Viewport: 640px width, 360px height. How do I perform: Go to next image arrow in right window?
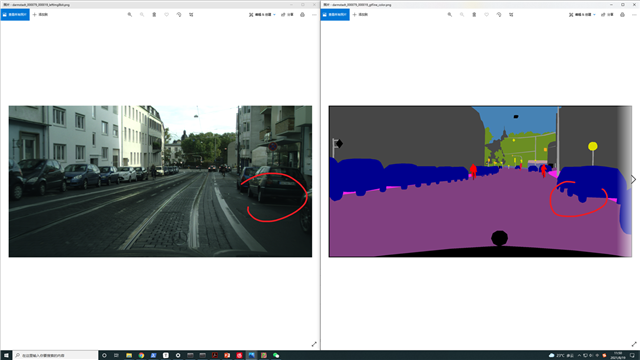coord(633,180)
